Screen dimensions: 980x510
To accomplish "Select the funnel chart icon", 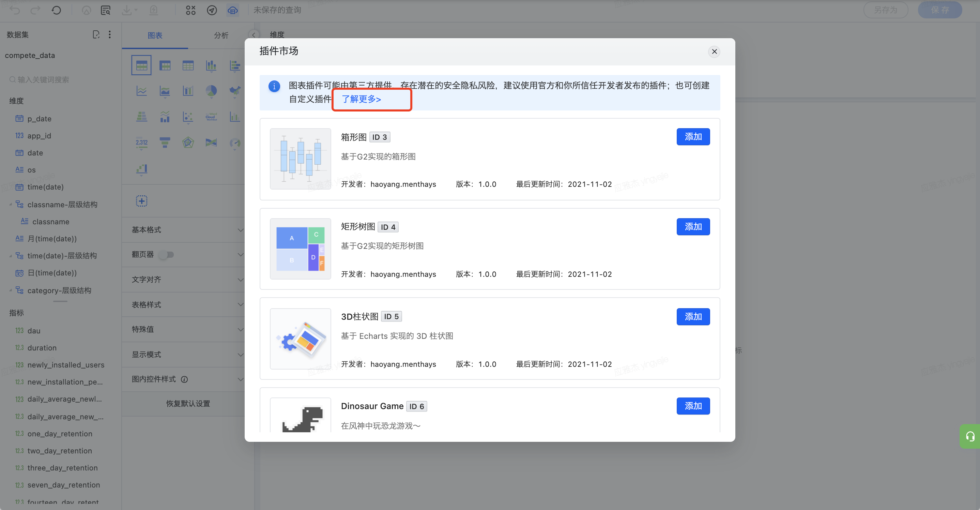I will click(x=165, y=142).
